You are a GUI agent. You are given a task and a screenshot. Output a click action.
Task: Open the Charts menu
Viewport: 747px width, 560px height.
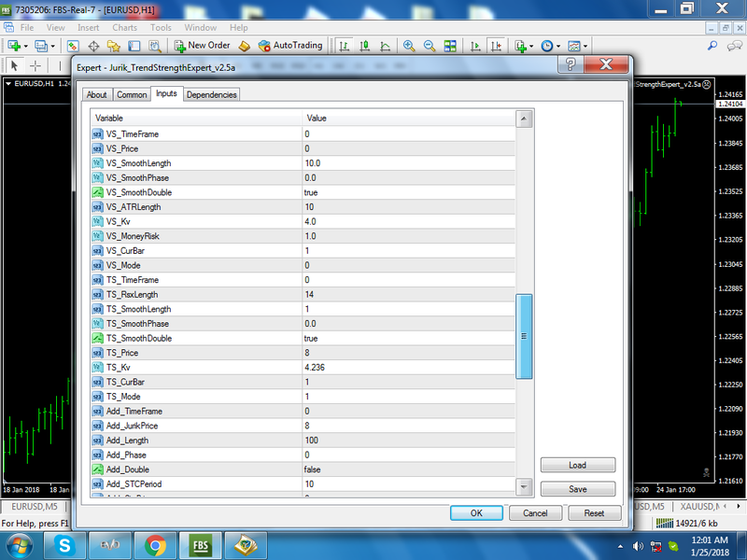pyautogui.click(x=125, y=28)
